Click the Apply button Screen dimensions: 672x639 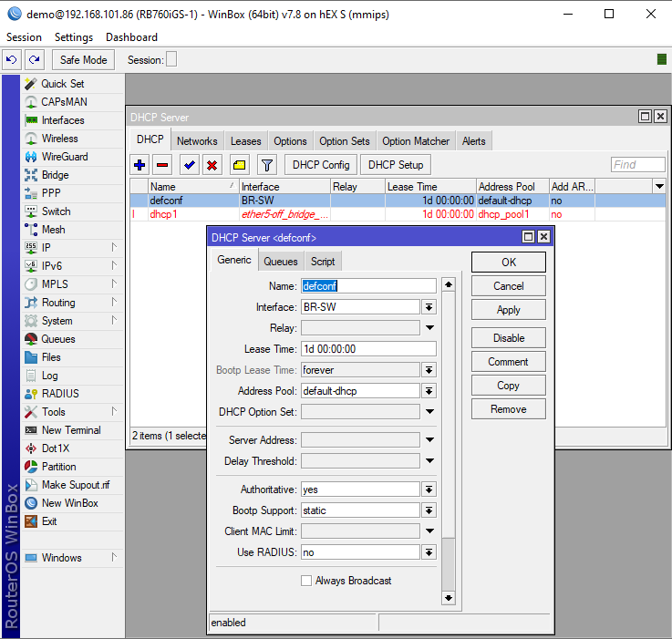click(x=509, y=310)
